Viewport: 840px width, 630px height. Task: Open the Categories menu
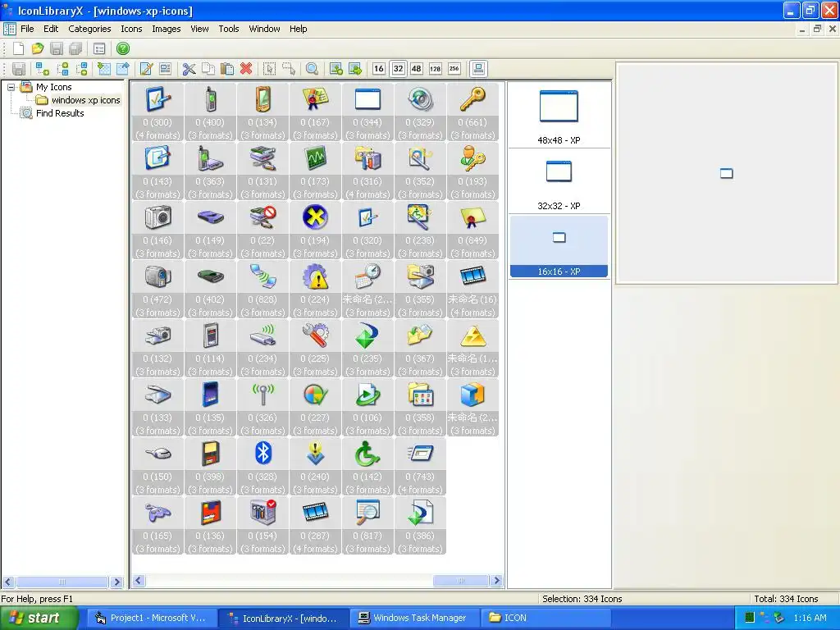coord(89,29)
